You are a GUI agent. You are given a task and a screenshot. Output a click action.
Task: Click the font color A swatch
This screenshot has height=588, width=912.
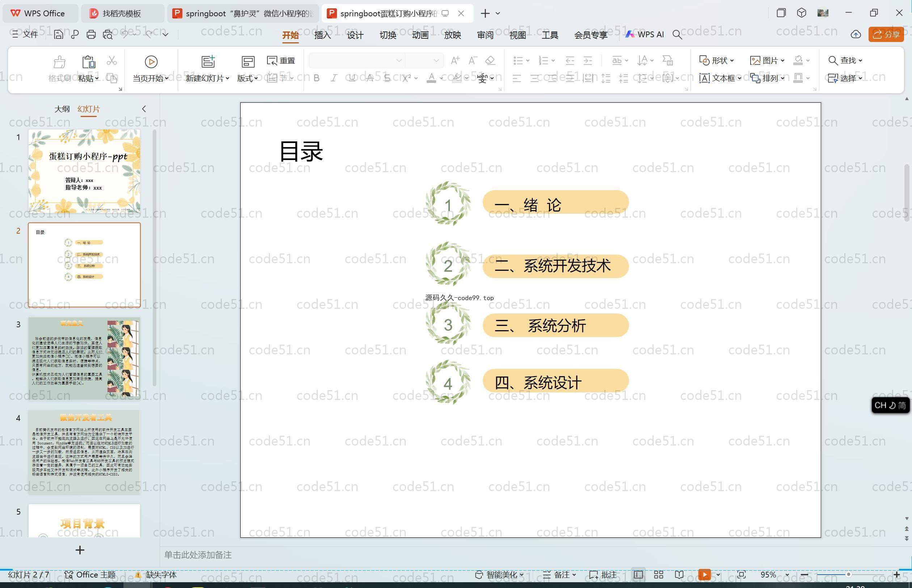tap(431, 78)
